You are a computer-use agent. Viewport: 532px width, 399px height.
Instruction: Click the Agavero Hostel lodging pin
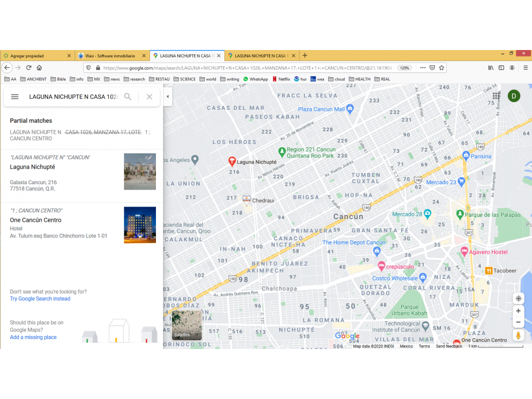465,251
